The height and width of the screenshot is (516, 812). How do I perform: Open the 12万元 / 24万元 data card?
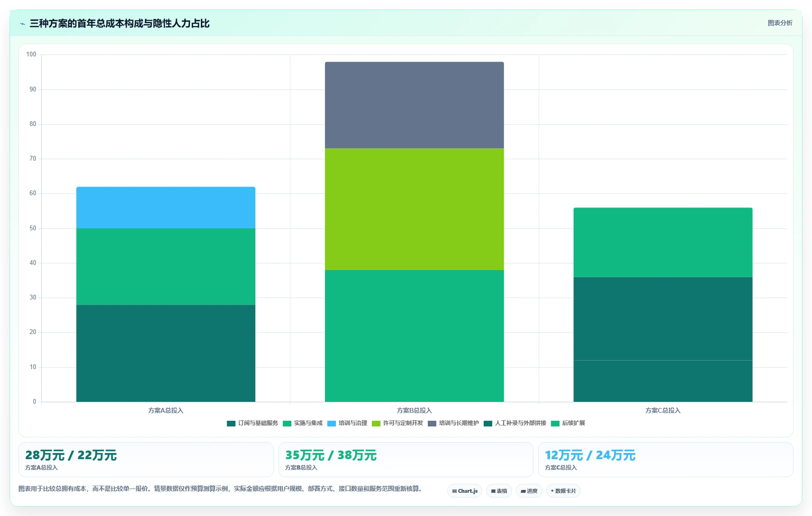(x=666, y=460)
